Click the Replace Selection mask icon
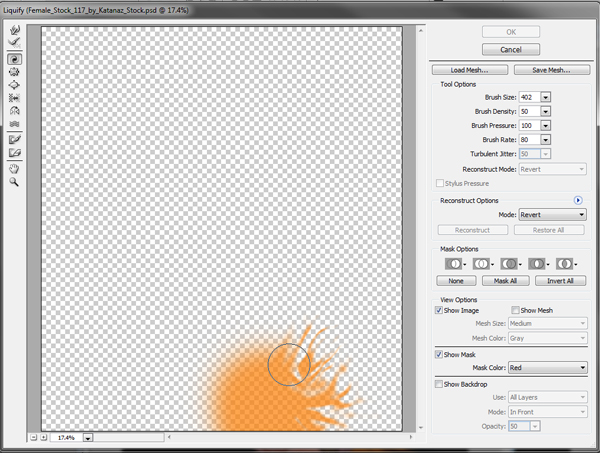 pyautogui.click(x=453, y=264)
